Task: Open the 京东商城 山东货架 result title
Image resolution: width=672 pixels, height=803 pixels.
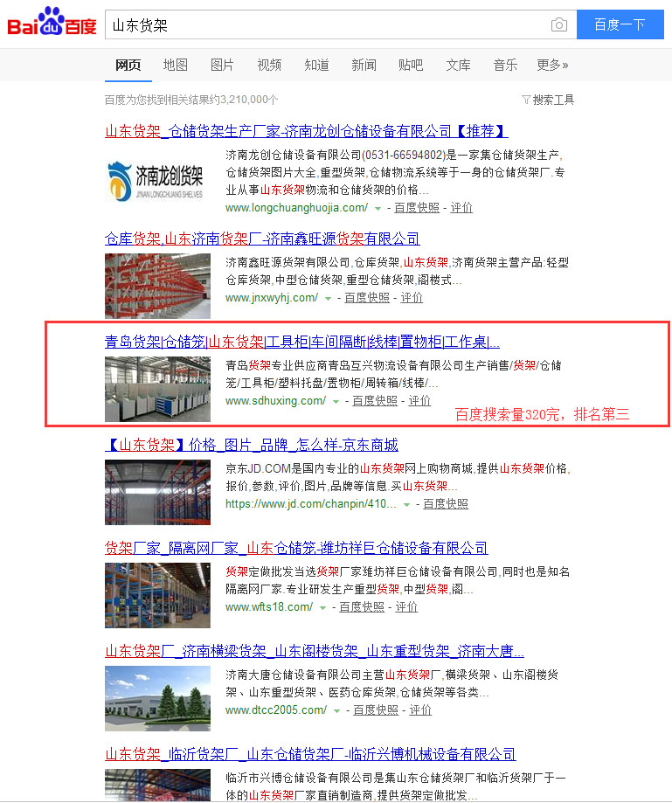Action: (252, 445)
